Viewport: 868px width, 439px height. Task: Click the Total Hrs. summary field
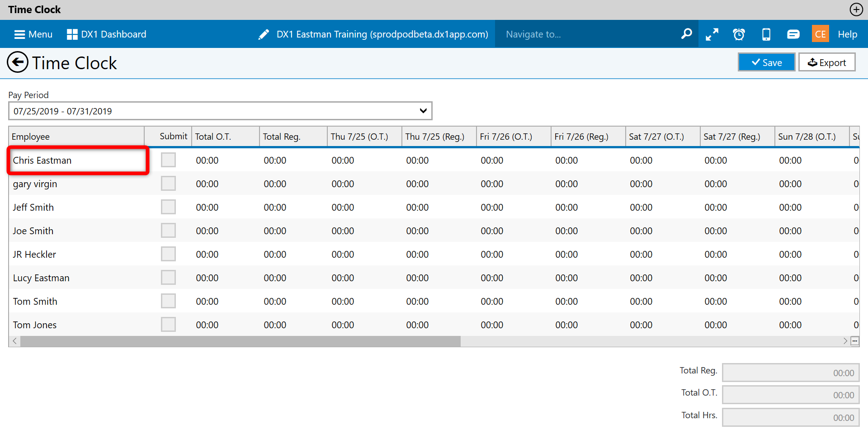[791, 418]
